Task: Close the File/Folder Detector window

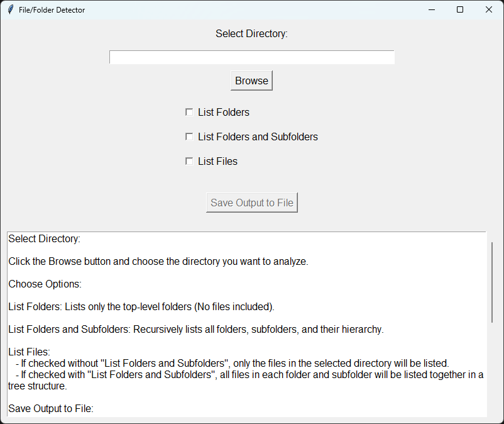Action: point(489,9)
